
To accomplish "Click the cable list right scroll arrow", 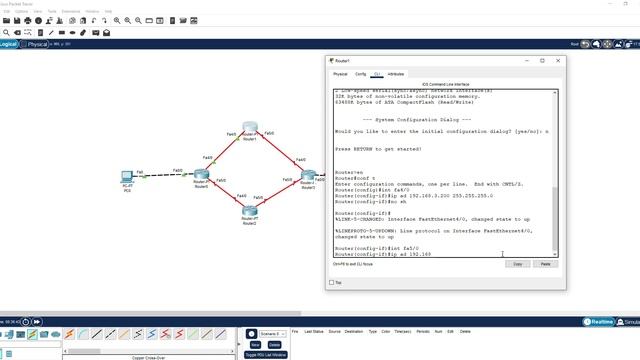I will [232, 351].
